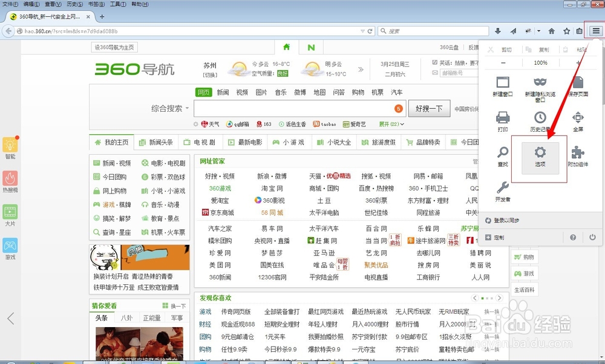
Task: Bookmark the page with the star icon
Action: [566, 30]
